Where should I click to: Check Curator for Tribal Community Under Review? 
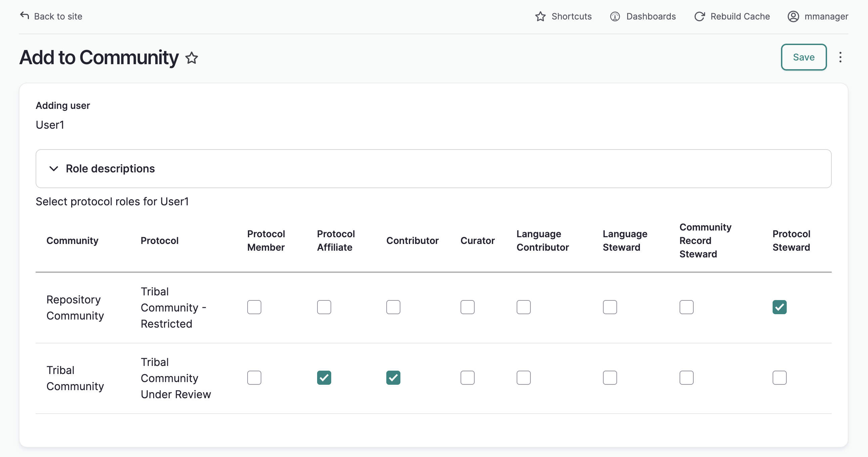pyautogui.click(x=467, y=377)
